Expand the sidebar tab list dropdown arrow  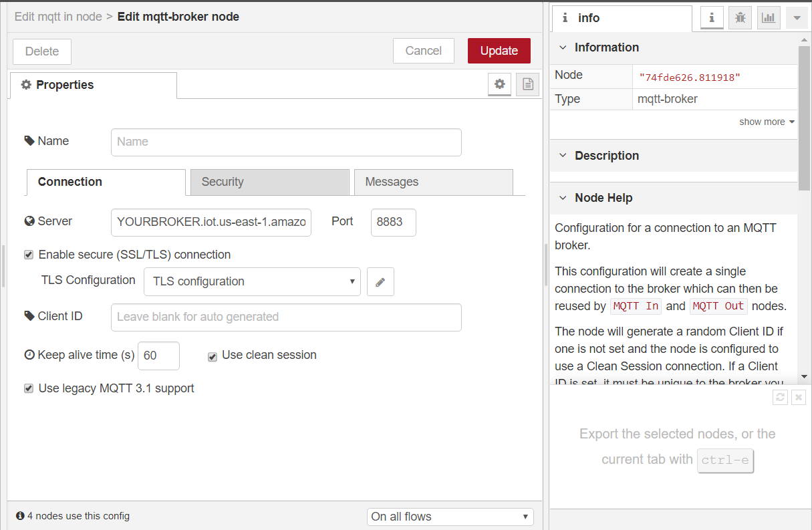tap(797, 18)
